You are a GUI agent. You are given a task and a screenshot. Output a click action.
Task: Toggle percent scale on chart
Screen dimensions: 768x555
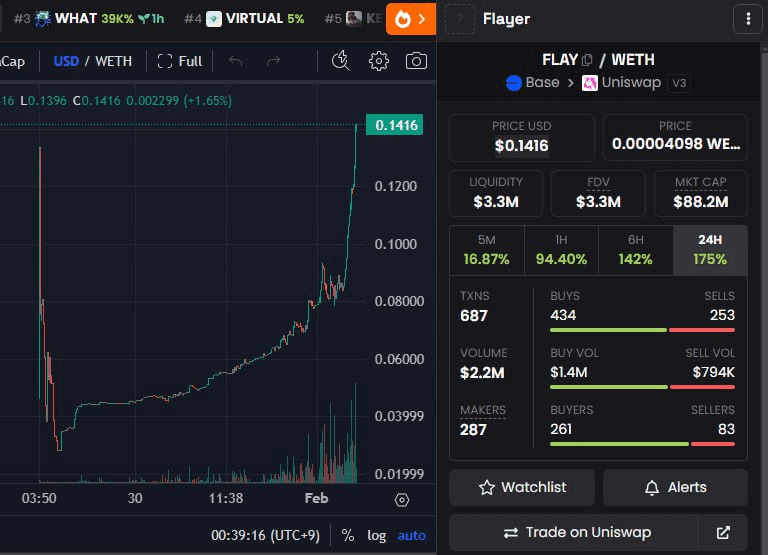pyautogui.click(x=348, y=535)
